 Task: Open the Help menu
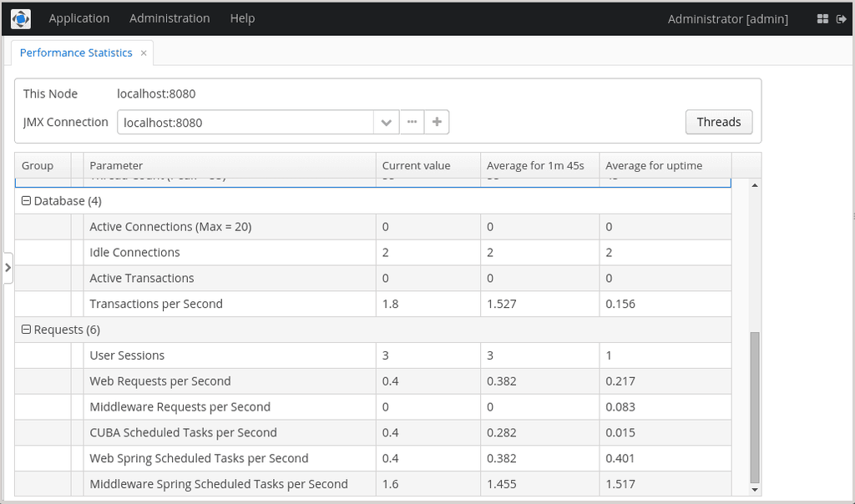(242, 18)
